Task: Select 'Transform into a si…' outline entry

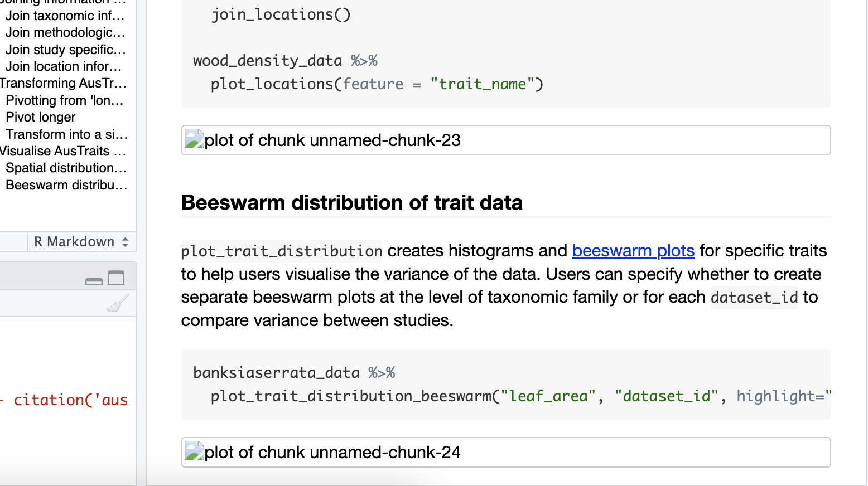Action: pyautogui.click(x=67, y=134)
